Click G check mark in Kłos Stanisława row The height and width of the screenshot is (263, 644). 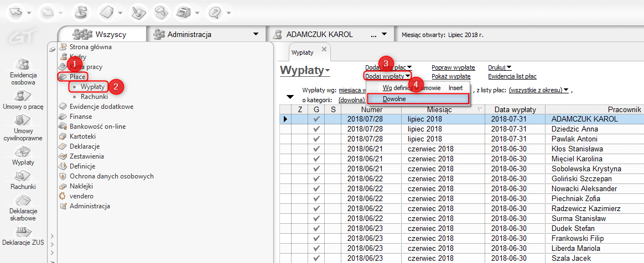click(316, 149)
